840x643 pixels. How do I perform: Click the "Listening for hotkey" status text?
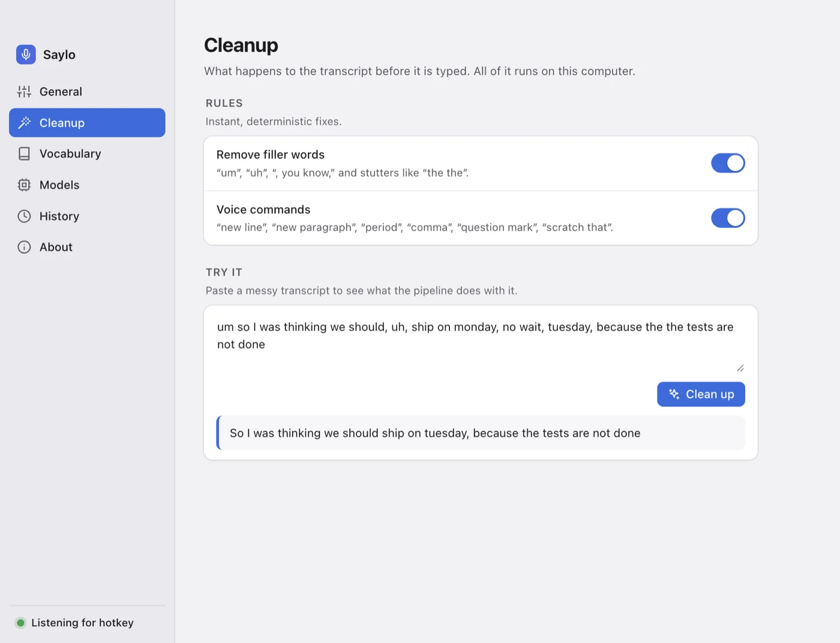(x=83, y=623)
